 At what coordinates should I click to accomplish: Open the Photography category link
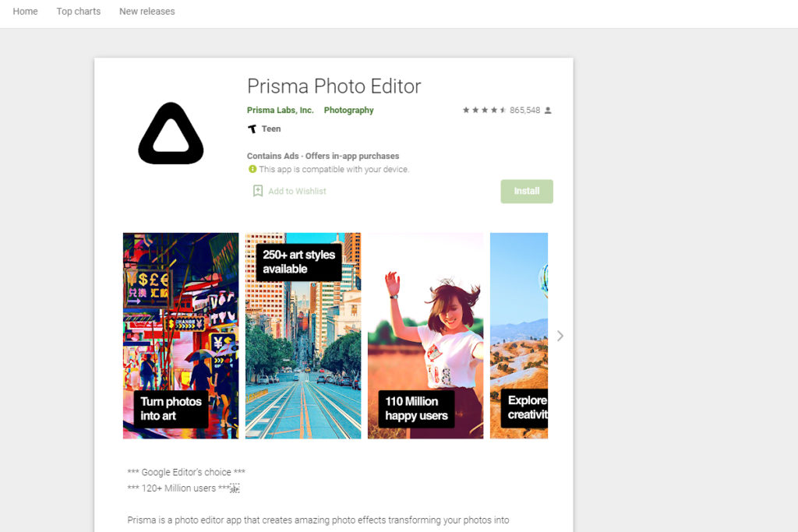point(348,110)
